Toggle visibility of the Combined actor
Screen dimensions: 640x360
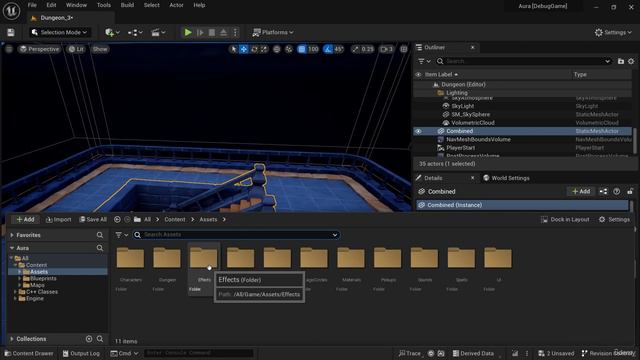(418, 131)
